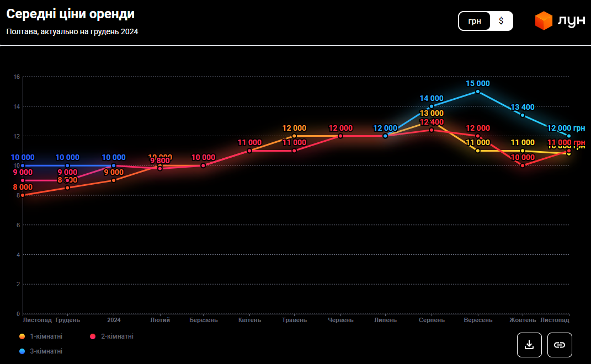Toggle 2-кімнатні series in legend

click(117, 336)
